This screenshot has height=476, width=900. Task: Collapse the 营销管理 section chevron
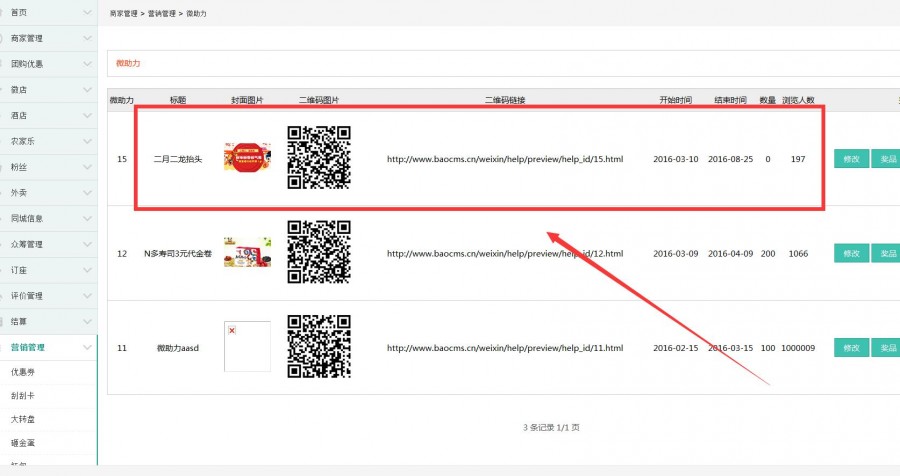pos(87,347)
